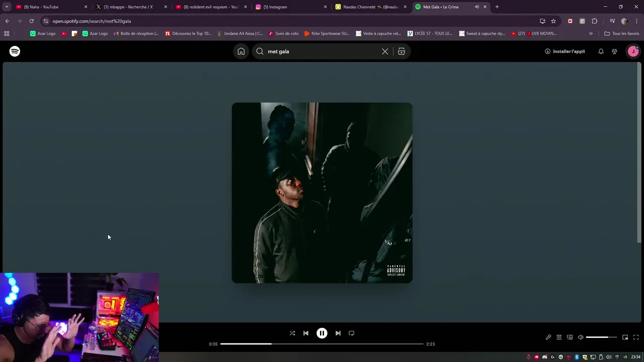Open Nike Sportswear bookmark
This screenshot has width=644, height=362.
(x=327, y=34)
